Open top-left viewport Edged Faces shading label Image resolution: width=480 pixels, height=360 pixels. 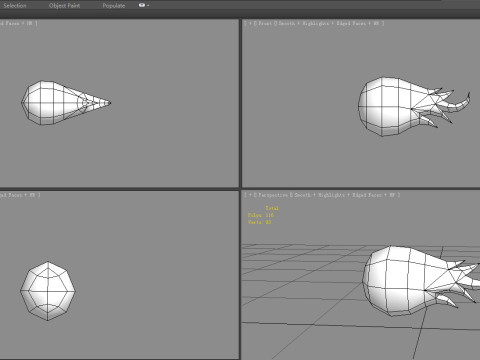coord(10,23)
